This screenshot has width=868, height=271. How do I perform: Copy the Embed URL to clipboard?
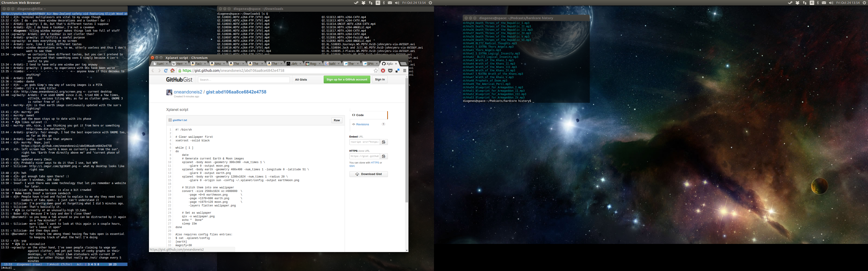384,142
